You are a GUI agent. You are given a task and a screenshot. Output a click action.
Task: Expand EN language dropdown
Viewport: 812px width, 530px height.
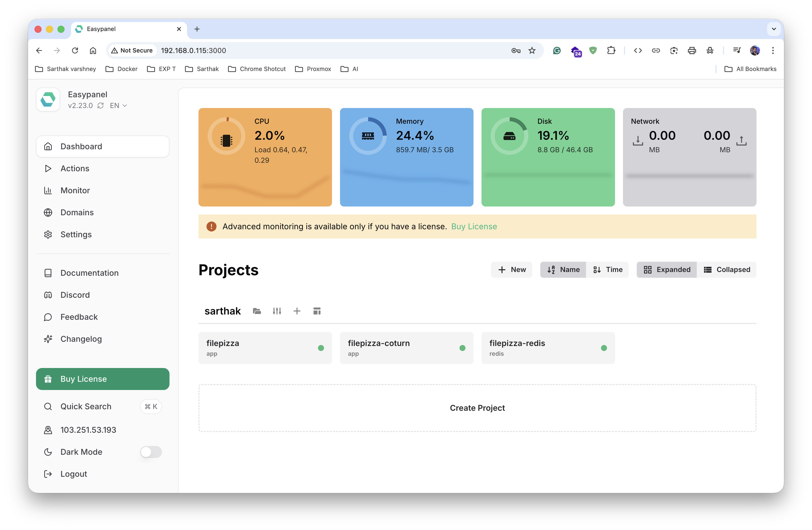[x=118, y=105]
